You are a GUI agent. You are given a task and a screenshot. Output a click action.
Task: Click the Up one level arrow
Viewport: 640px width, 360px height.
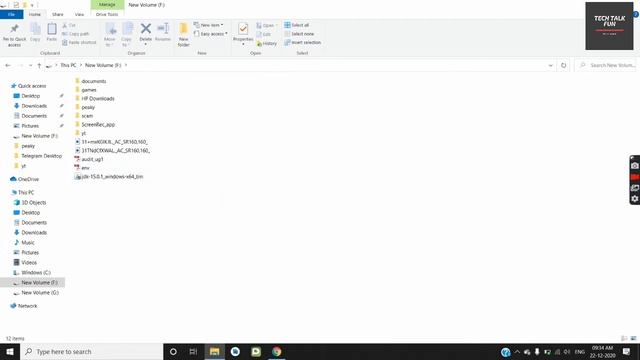39,65
